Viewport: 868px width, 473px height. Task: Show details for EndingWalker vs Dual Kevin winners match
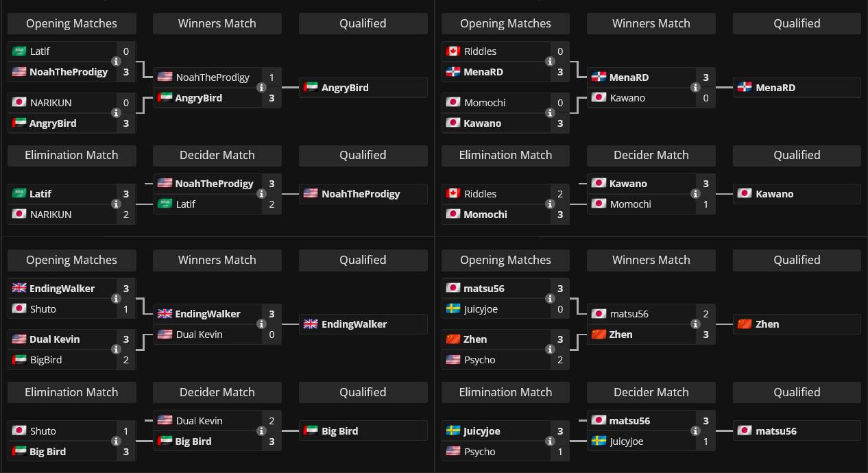tap(261, 324)
